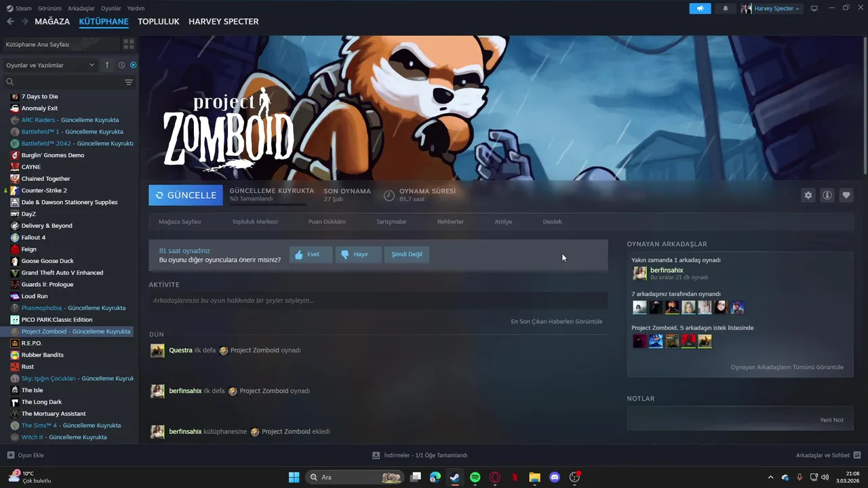The height and width of the screenshot is (488, 868).
Task: Click the GÜNCELLE update button
Action: click(x=186, y=195)
